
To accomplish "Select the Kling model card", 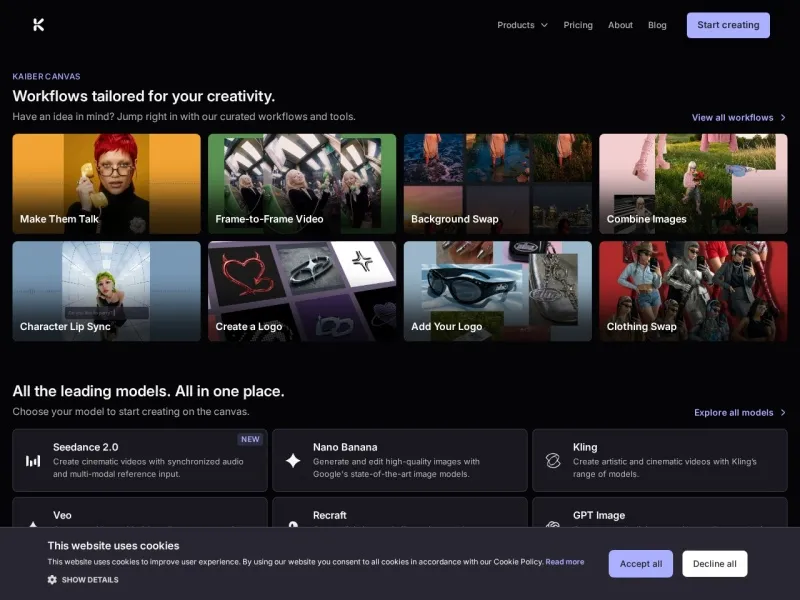I will (660, 460).
